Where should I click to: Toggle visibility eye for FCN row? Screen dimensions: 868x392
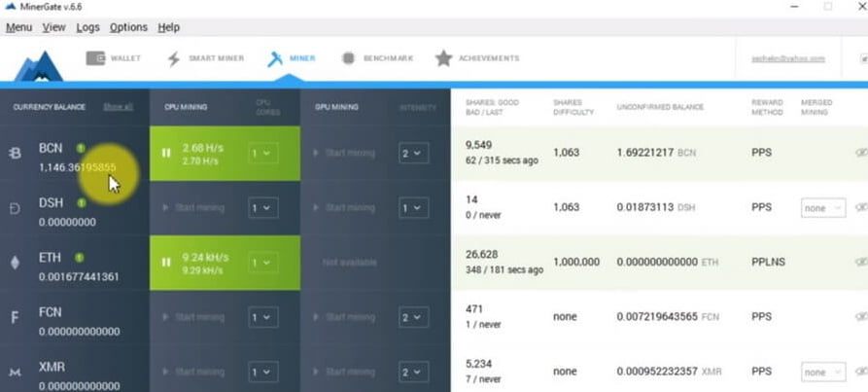pos(861,317)
